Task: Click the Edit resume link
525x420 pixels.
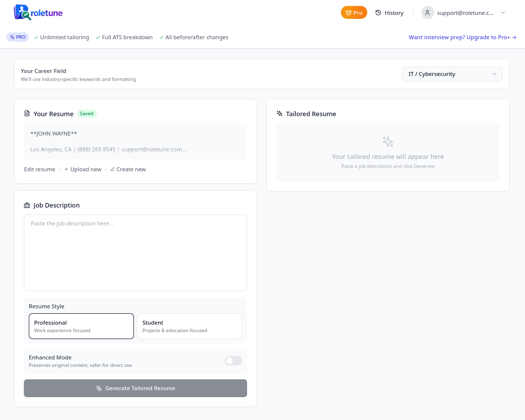Action: point(40,169)
